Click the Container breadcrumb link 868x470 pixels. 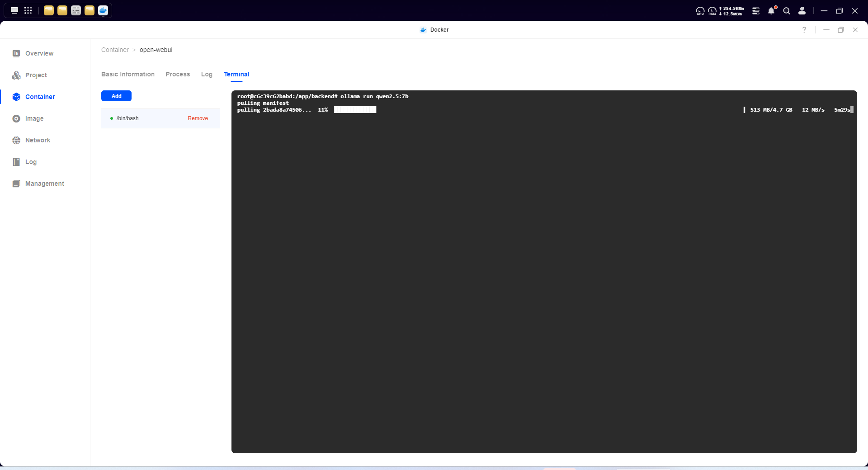coord(115,50)
